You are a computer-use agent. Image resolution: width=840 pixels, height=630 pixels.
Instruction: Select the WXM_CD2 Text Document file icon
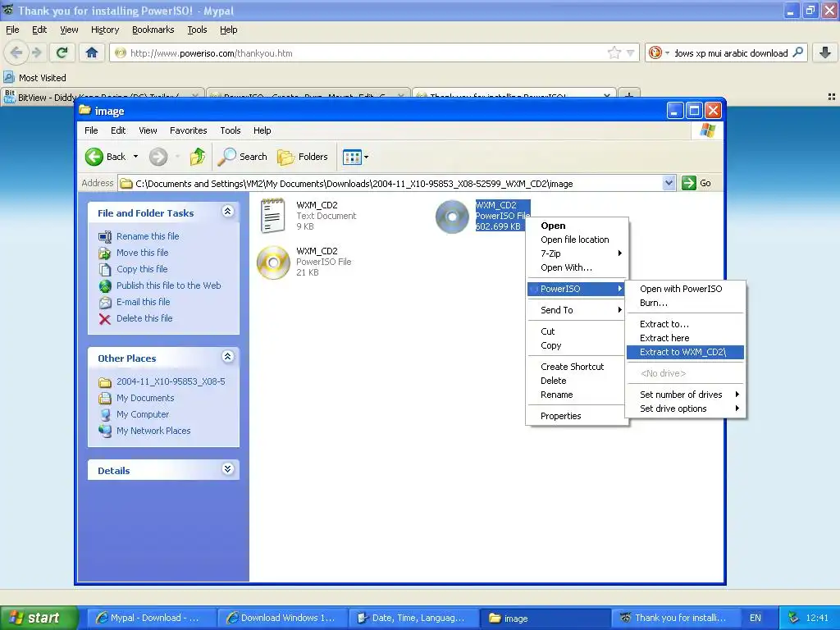click(272, 216)
